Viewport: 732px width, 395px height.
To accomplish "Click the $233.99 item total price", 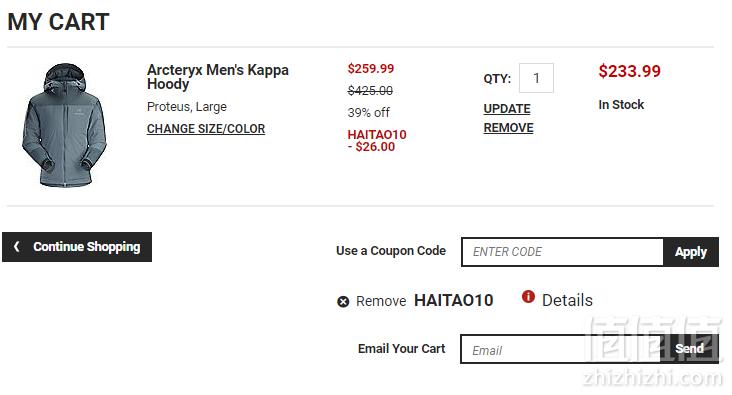I will pos(629,71).
